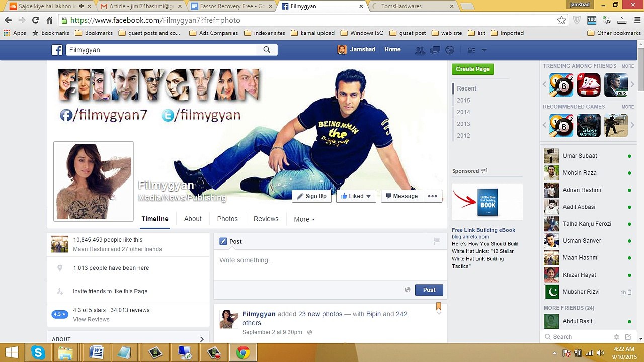Click the search magnifier button on Facebook
Viewport: 644px width, 362px height.
[267, 50]
